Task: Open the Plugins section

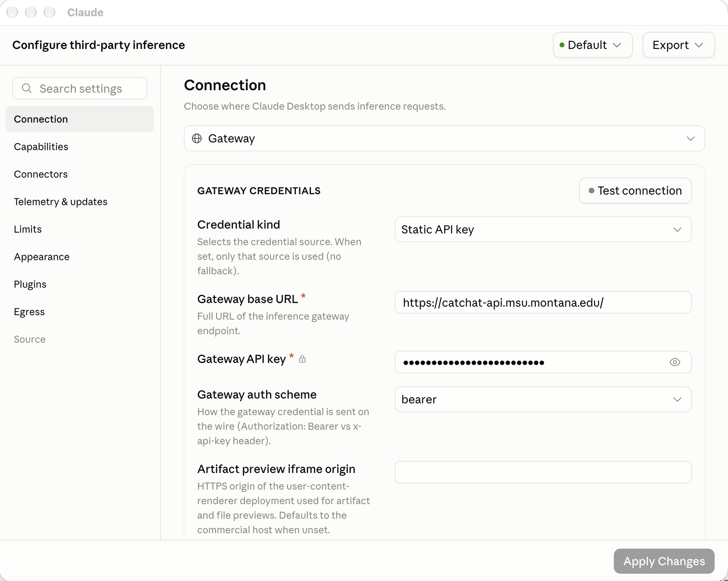Action: click(x=80, y=284)
